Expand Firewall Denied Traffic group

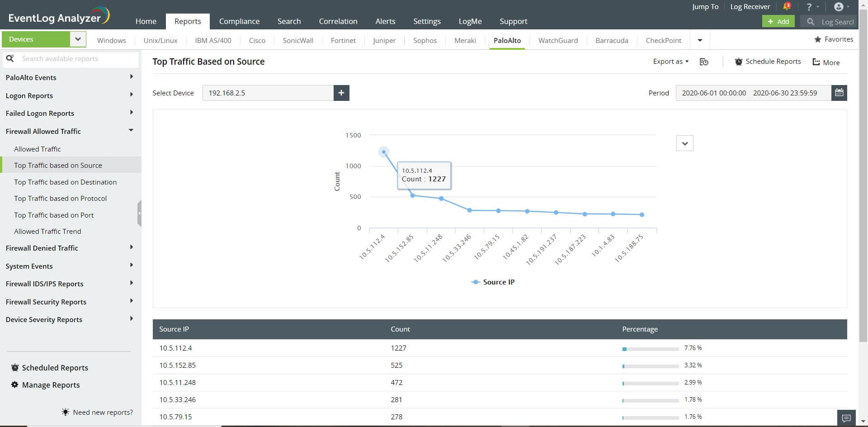(132, 247)
